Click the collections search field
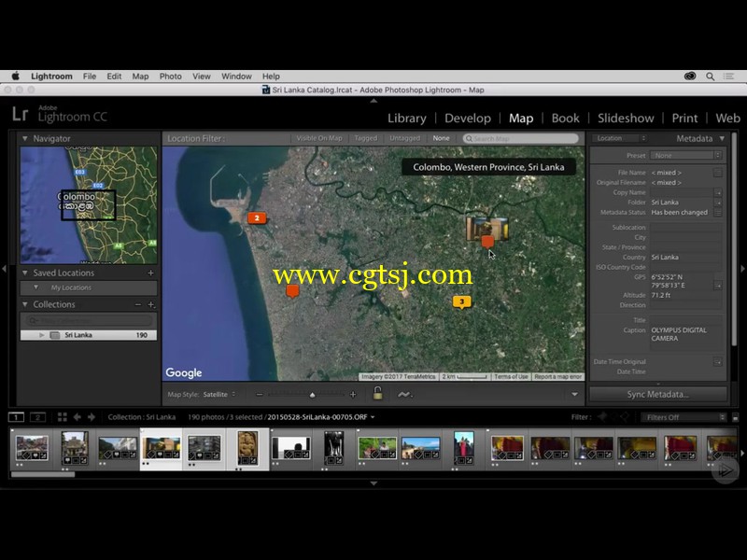This screenshot has height=560, width=747. click(x=89, y=320)
